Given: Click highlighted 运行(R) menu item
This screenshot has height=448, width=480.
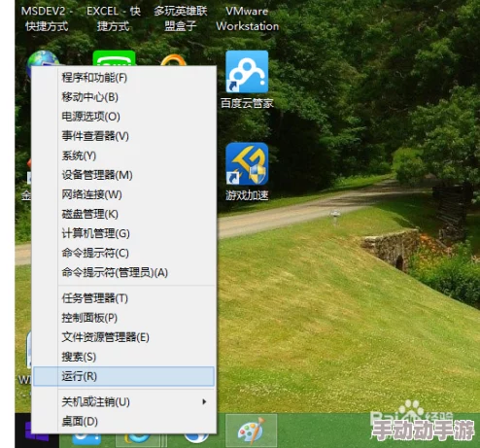Looking at the screenshot, I should 123,376.
